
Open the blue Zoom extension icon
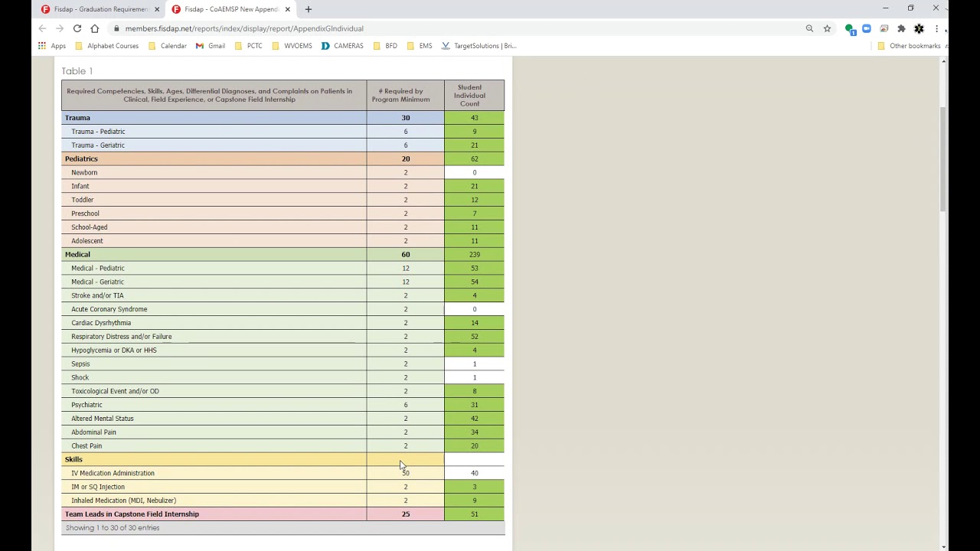[867, 28]
